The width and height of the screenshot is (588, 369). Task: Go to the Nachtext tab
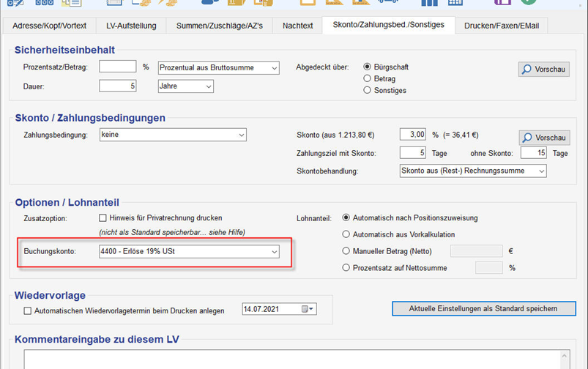(298, 26)
